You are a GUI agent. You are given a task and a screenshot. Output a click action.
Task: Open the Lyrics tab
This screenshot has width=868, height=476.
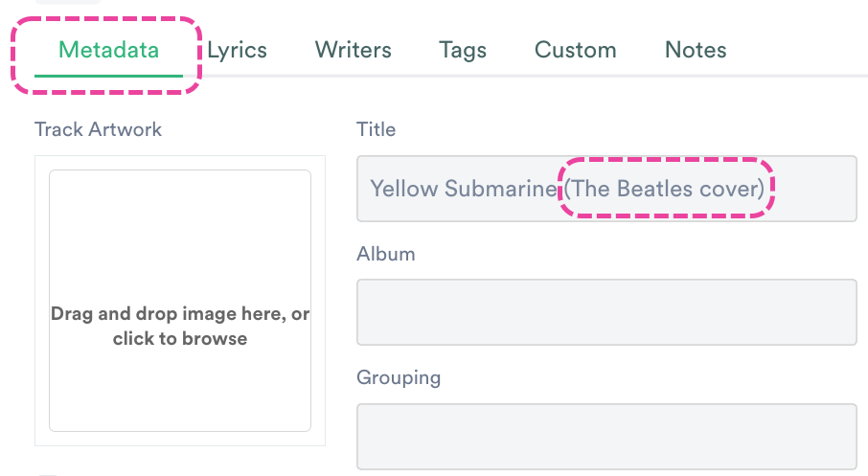click(237, 50)
